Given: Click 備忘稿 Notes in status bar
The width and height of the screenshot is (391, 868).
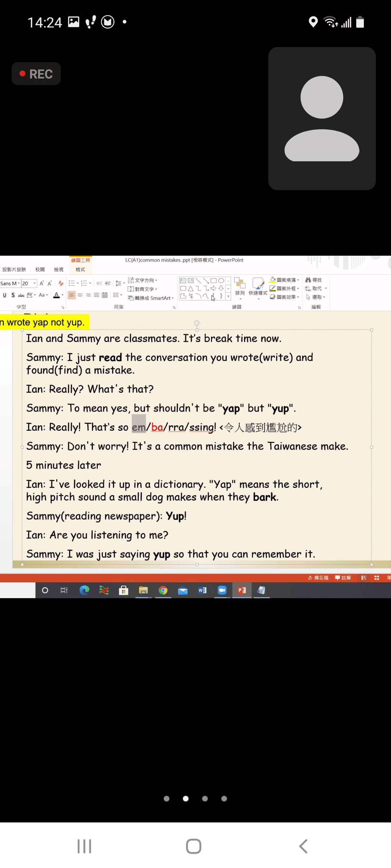Looking at the screenshot, I should pyautogui.click(x=318, y=578).
